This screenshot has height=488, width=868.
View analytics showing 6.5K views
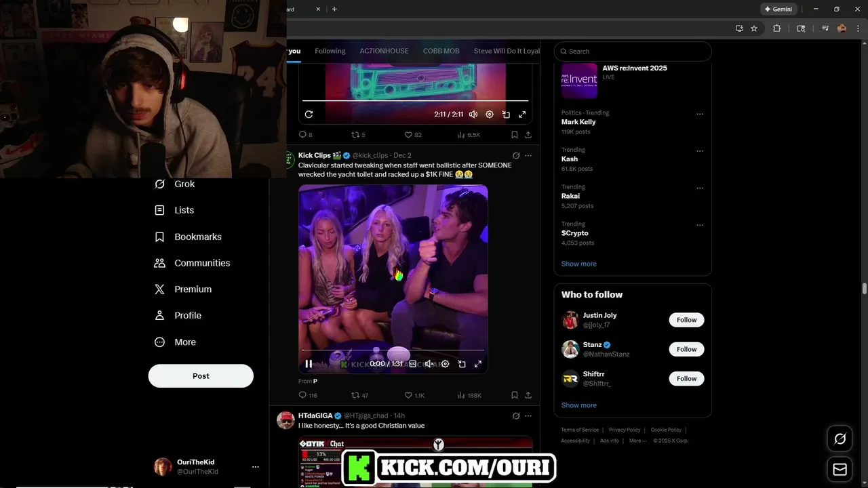(x=469, y=135)
